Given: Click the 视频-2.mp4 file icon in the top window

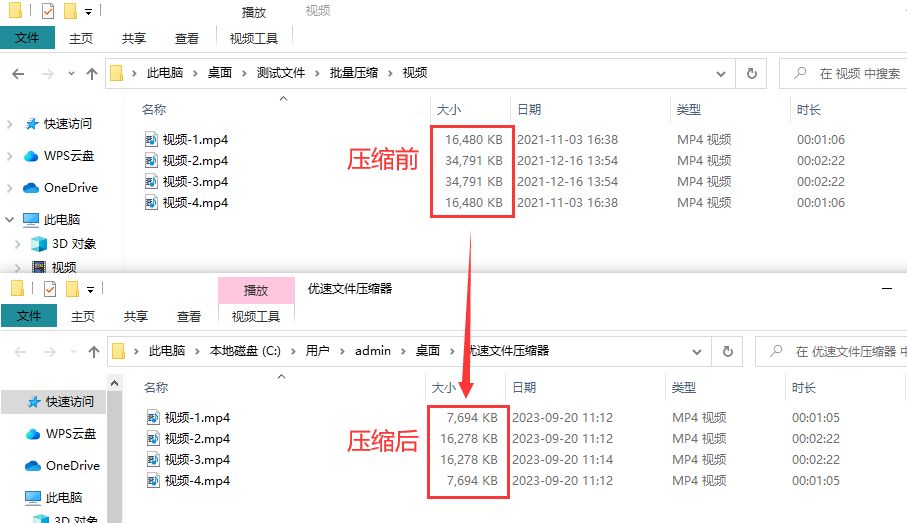Looking at the screenshot, I should click(151, 160).
